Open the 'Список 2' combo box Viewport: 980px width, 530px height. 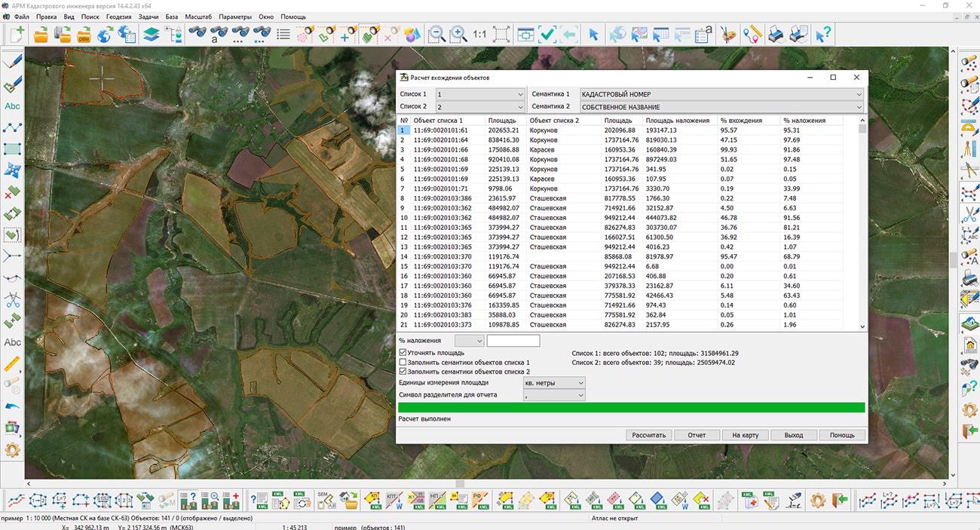pos(479,107)
